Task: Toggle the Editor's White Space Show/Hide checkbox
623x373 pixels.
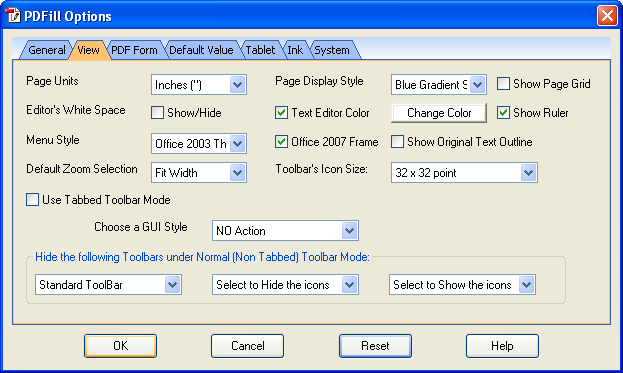Action: click(x=157, y=113)
